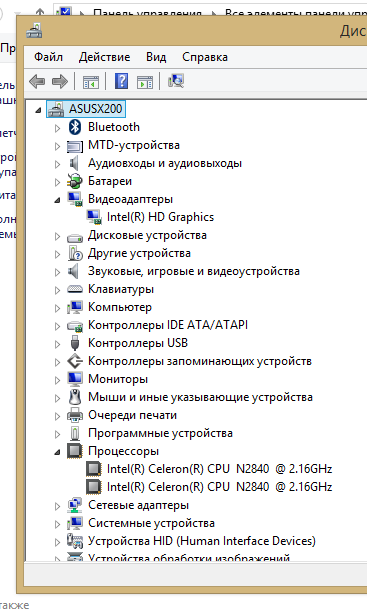
Task: Expand the Дисковые устройства node
Action: coord(57,236)
